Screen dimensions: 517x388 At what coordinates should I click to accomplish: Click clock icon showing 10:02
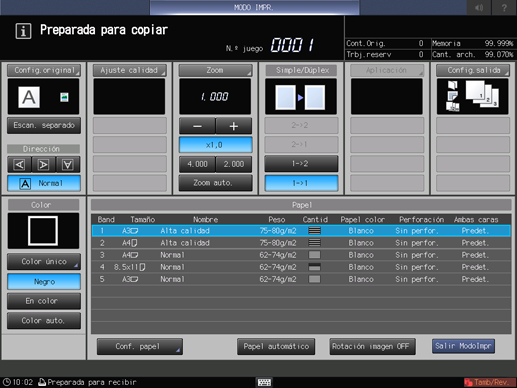[x=7, y=382]
